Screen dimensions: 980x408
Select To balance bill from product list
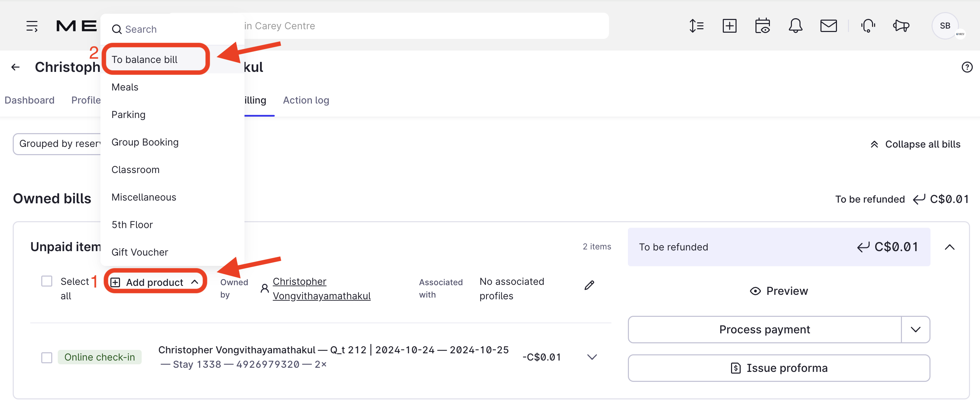click(x=144, y=60)
